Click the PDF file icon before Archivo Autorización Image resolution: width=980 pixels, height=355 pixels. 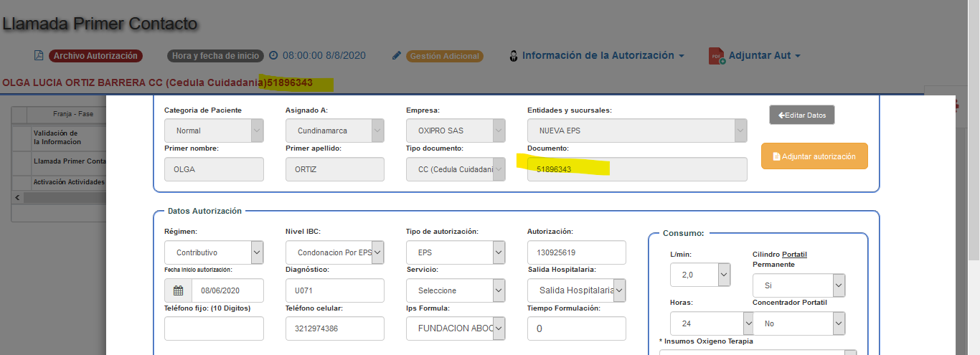pyautogui.click(x=39, y=55)
